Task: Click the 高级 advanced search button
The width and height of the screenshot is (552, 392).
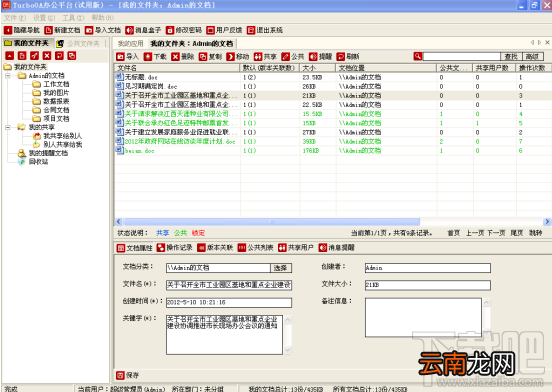Action: (x=532, y=56)
